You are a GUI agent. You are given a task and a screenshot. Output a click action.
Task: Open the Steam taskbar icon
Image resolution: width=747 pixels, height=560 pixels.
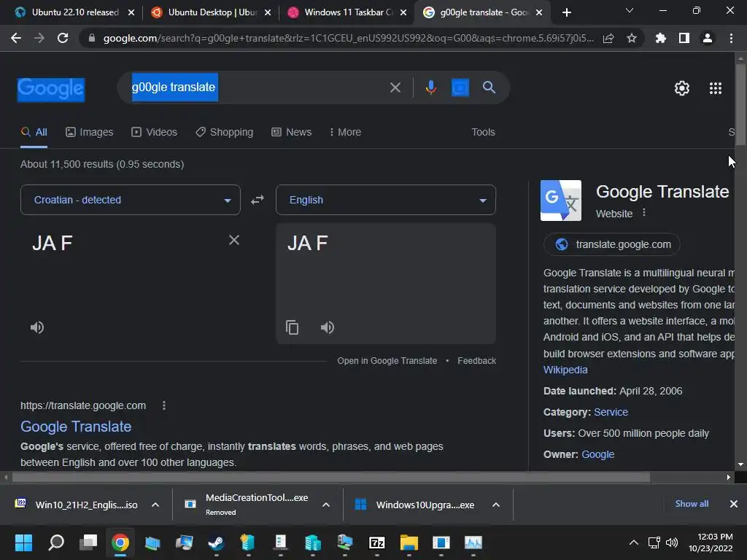(216, 542)
